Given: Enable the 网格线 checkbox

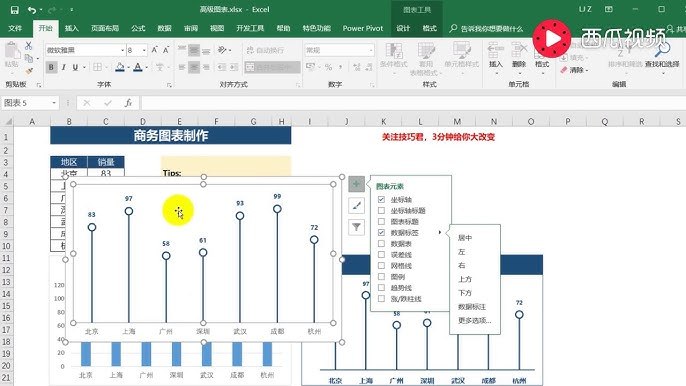Looking at the screenshot, I should pyautogui.click(x=382, y=266).
